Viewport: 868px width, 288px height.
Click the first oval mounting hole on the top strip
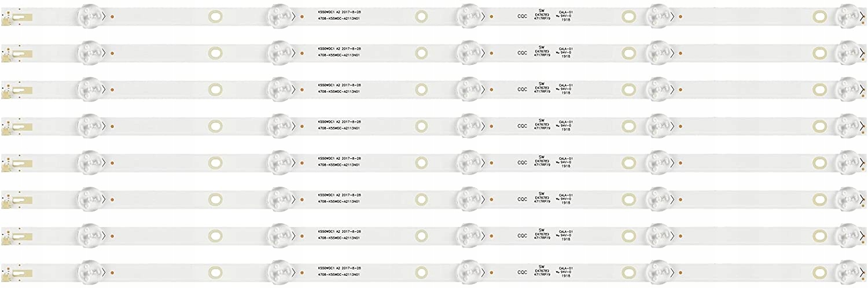coord(215,16)
